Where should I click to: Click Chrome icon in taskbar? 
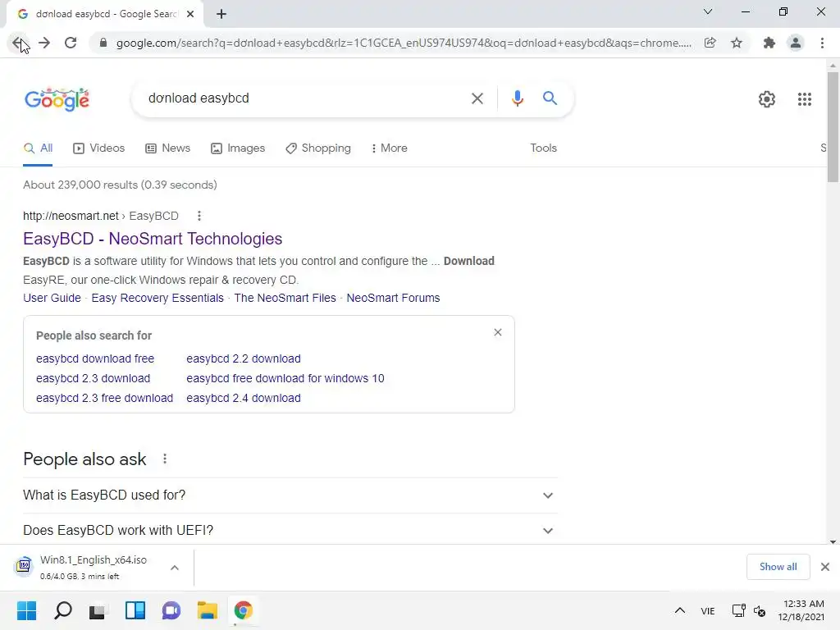(x=243, y=610)
